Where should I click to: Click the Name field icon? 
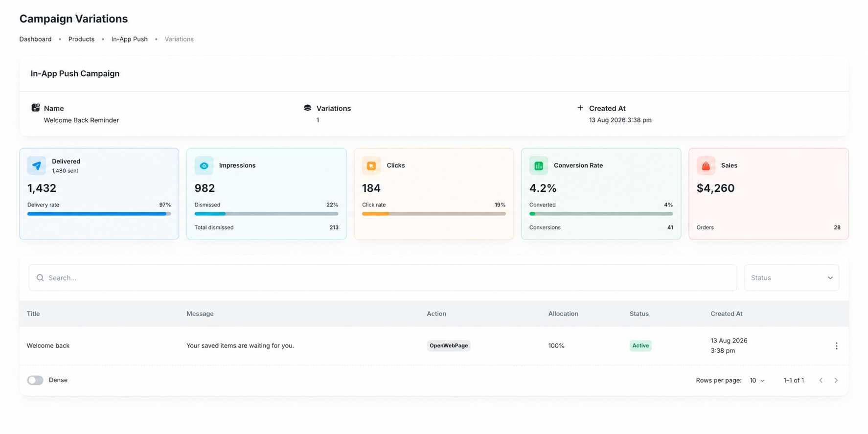click(36, 108)
